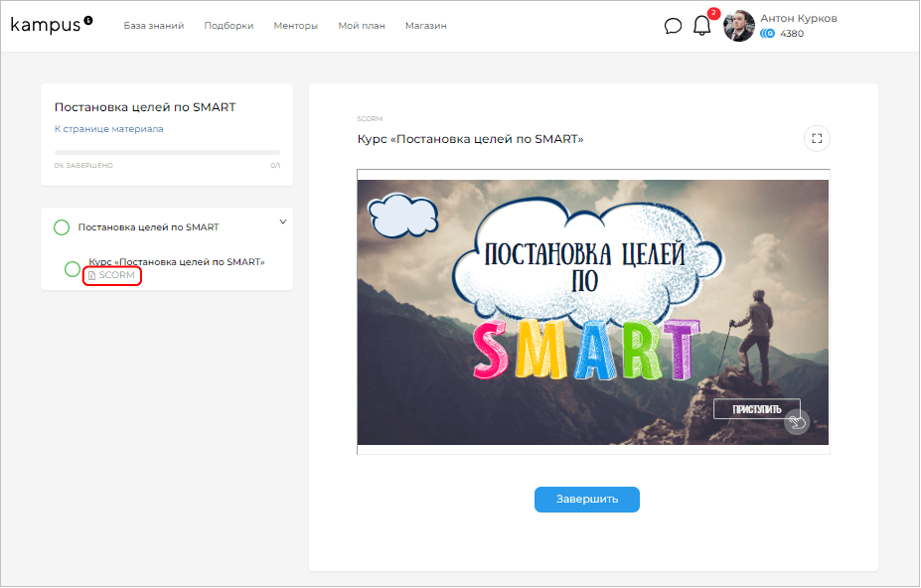Follow the К странице материала link
This screenshot has height=588, width=921.
click(x=108, y=129)
